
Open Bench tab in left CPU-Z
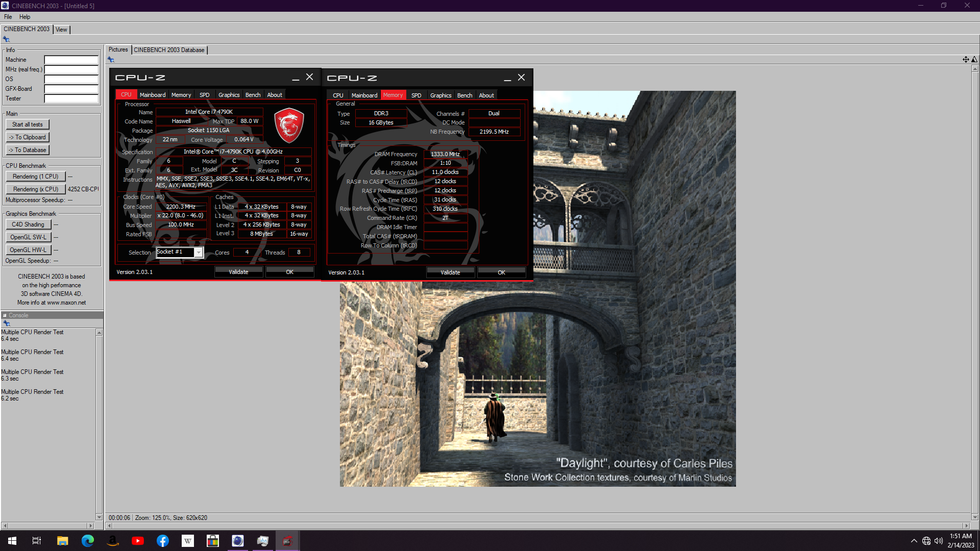pos(253,95)
